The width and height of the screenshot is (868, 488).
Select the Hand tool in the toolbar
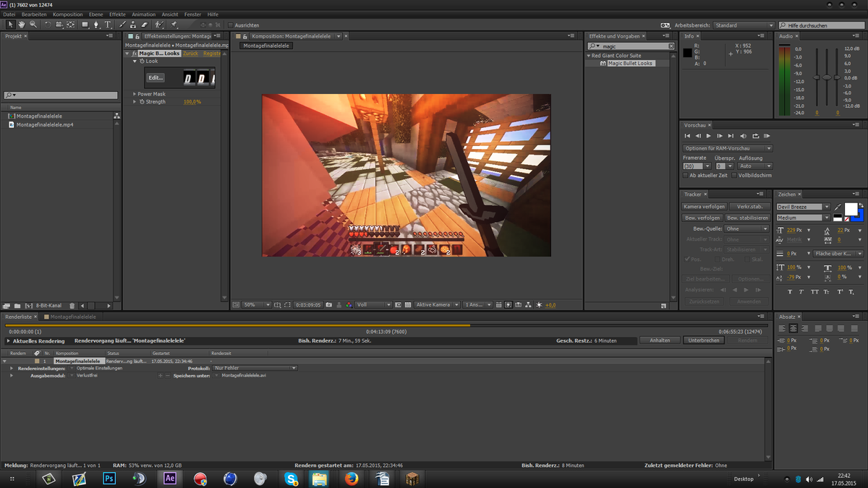tap(22, 25)
